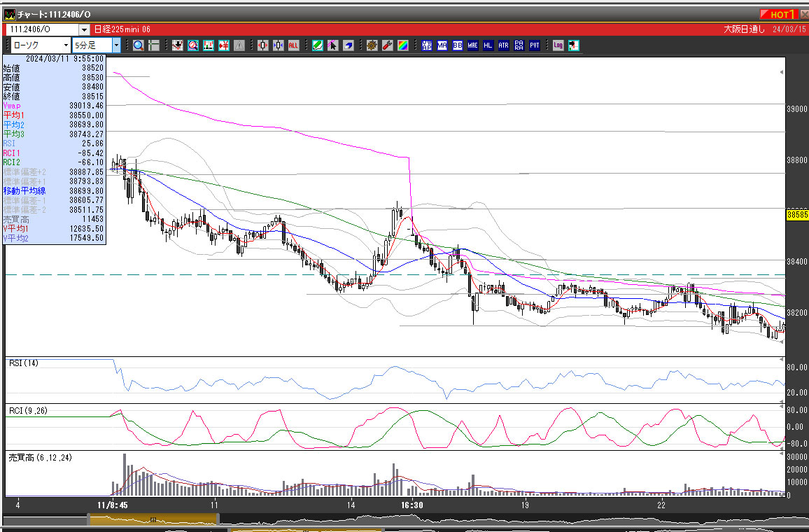Image resolution: width=809 pixels, height=532 pixels.
Task: Click the yen symbol icon
Action: (224, 45)
